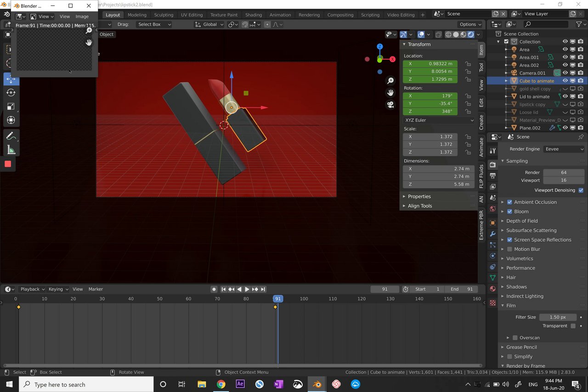Switch to the Shading workspace tab
Image resolution: width=588 pixels, height=392 pixels.
click(254, 15)
